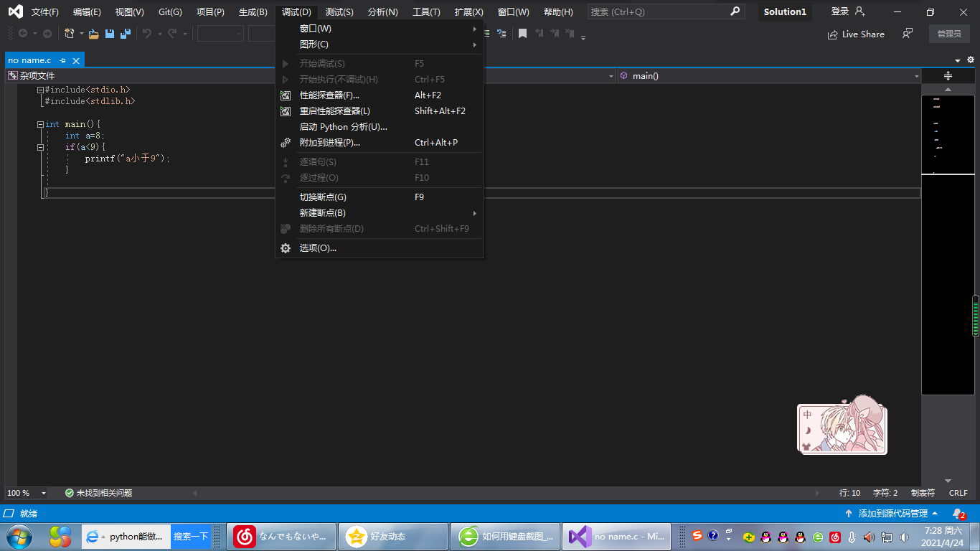
Task: Open the 100 % zoom dropdown
Action: [44, 493]
